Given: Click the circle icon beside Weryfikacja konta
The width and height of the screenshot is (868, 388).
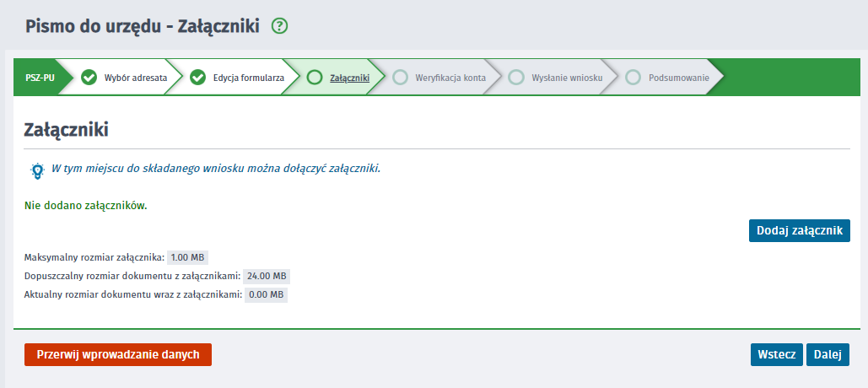Looking at the screenshot, I should click(400, 78).
